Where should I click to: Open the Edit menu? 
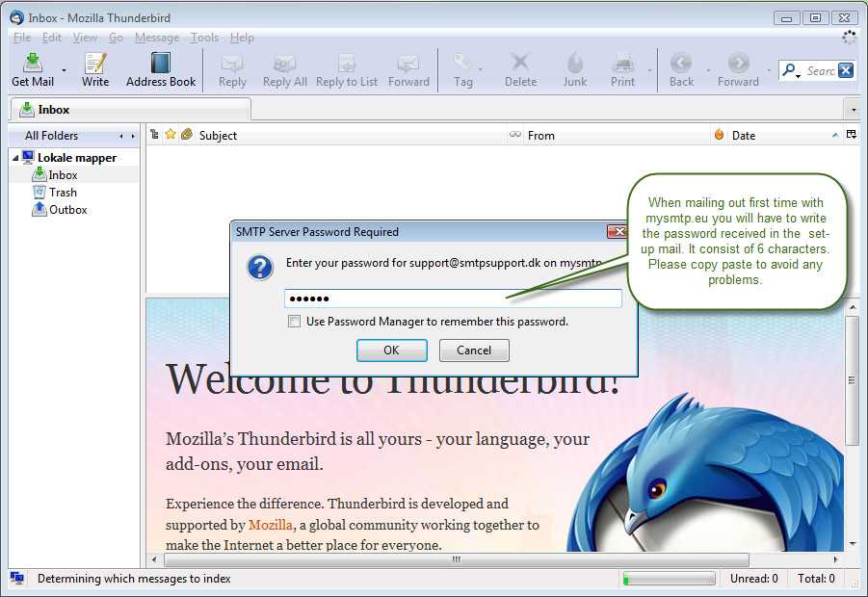(51, 38)
